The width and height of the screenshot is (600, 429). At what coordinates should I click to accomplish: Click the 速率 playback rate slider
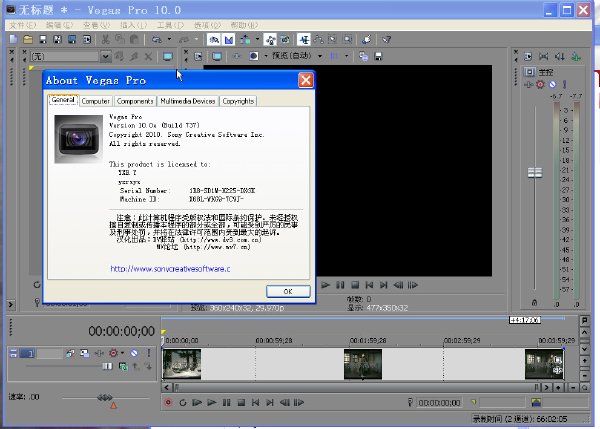(x=105, y=398)
